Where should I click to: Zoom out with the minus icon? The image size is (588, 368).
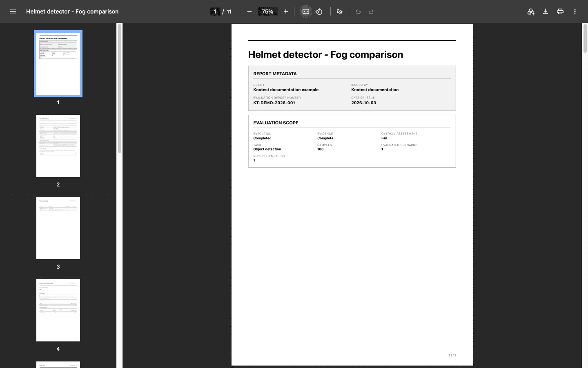pos(249,11)
